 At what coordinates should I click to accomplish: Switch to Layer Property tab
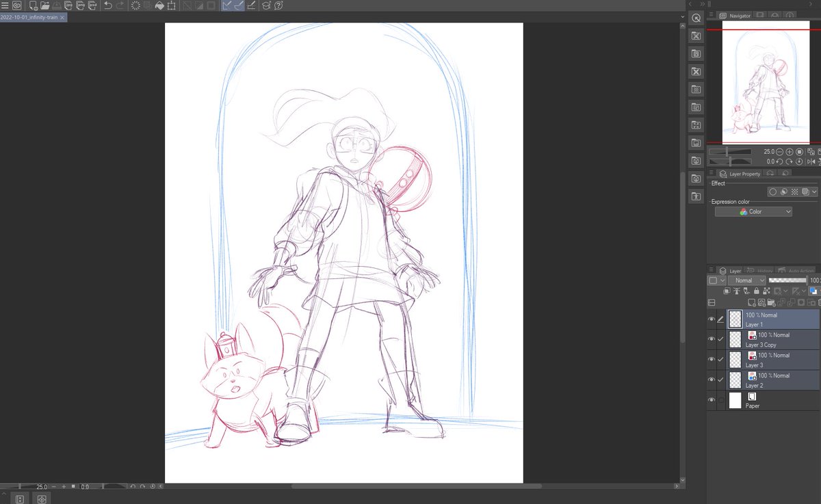pos(739,174)
